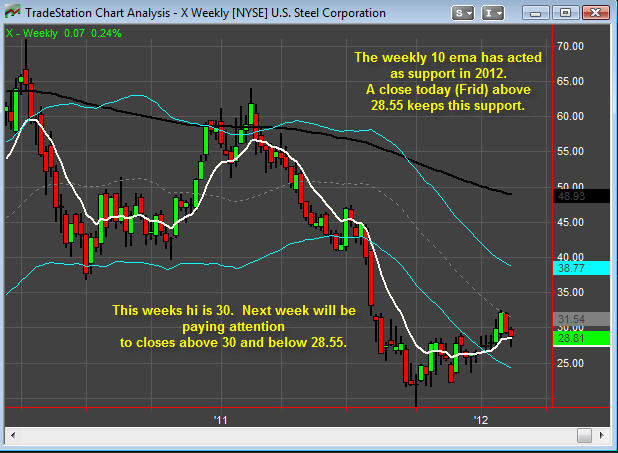Click the 65.00 price axis label

click(x=570, y=81)
